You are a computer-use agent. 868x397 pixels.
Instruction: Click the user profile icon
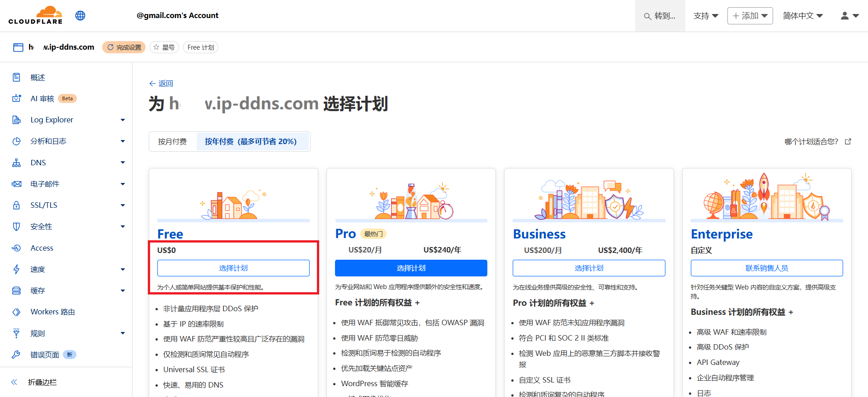(849, 16)
